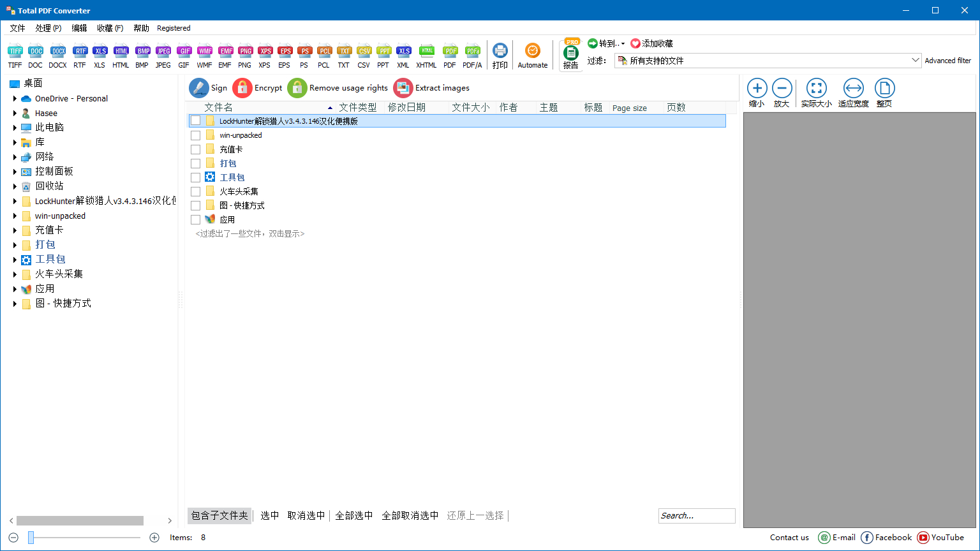This screenshot has width=980, height=551.
Task: Open the 报告 report tool
Action: (x=571, y=55)
